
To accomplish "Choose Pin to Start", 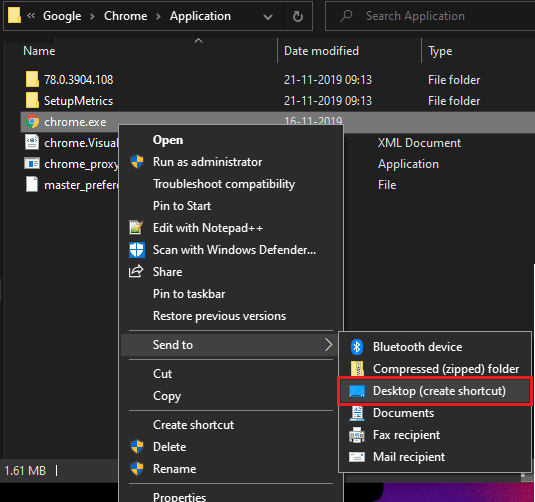I will click(x=182, y=206).
